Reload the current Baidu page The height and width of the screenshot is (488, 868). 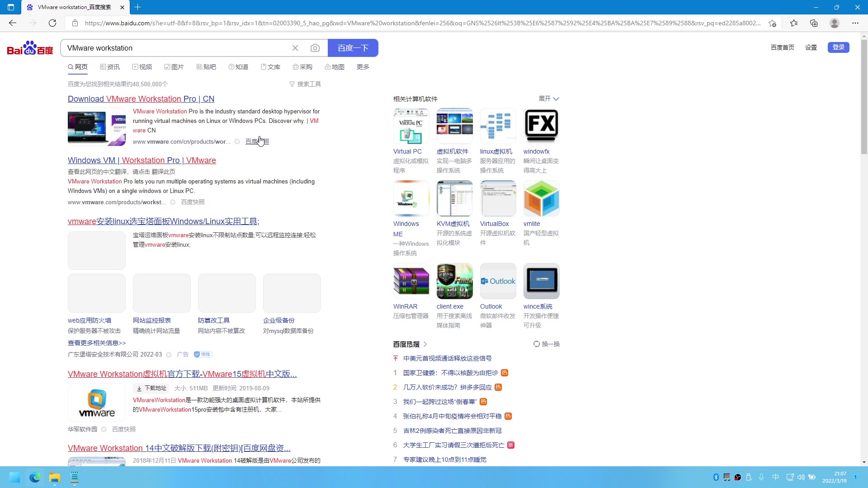pos(52,23)
